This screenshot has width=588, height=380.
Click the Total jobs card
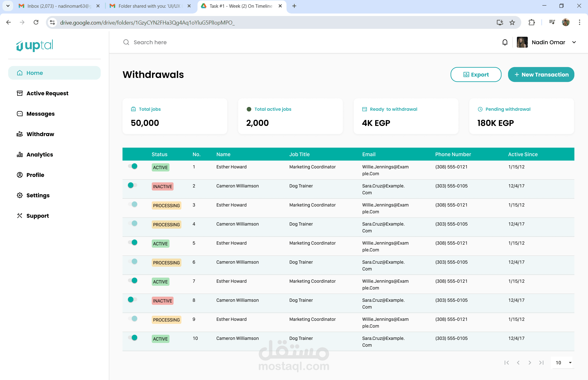coord(175,116)
